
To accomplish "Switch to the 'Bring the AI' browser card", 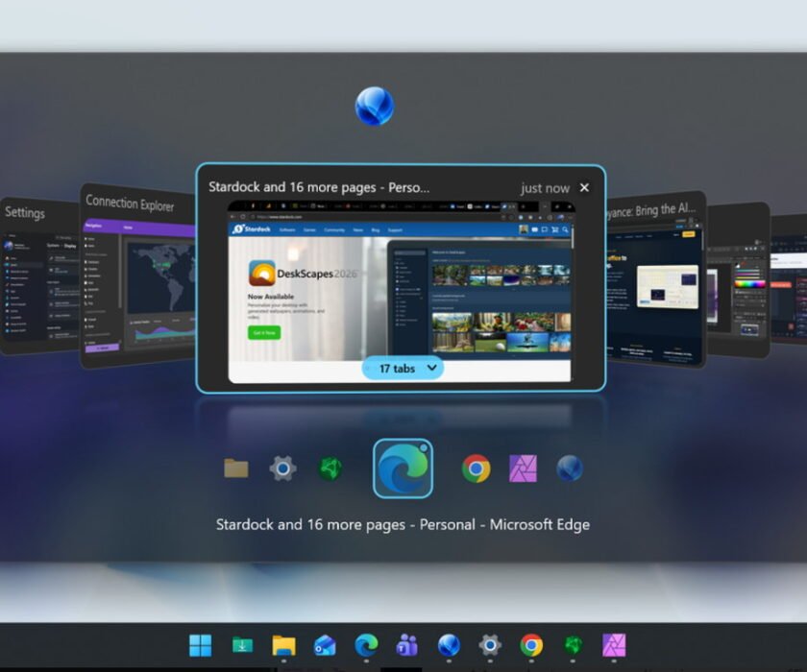I will click(x=655, y=278).
